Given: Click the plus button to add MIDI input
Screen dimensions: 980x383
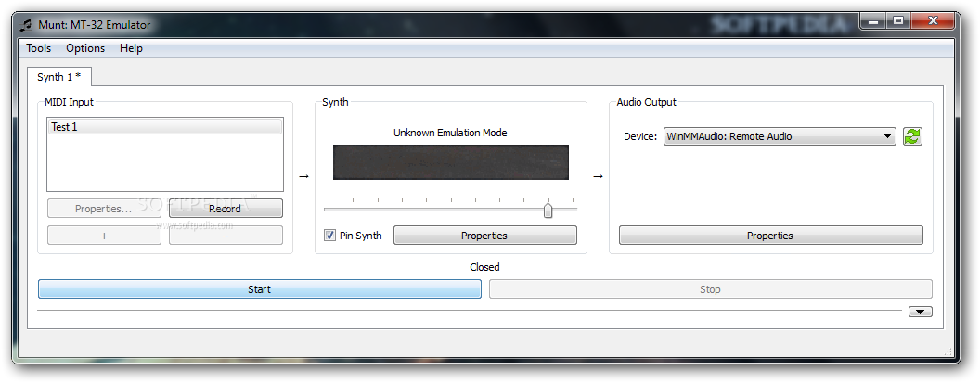Looking at the screenshot, I should pyautogui.click(x=104, y=236).
